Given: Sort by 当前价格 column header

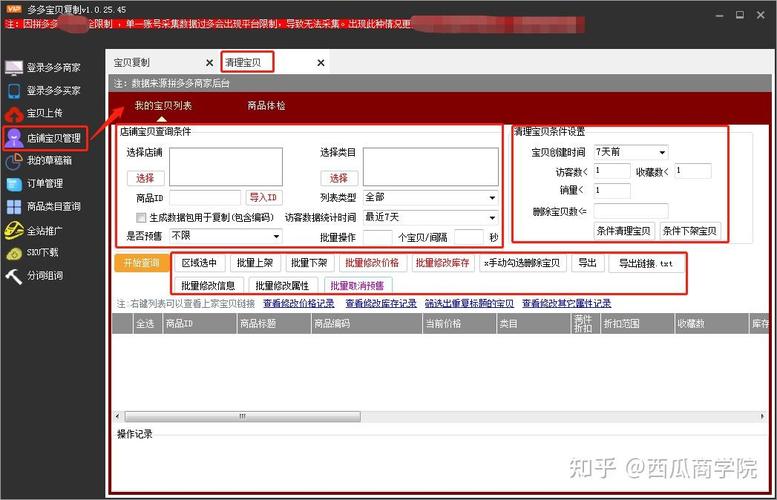Looking at the screenshot, I should (x=459, y=324).
